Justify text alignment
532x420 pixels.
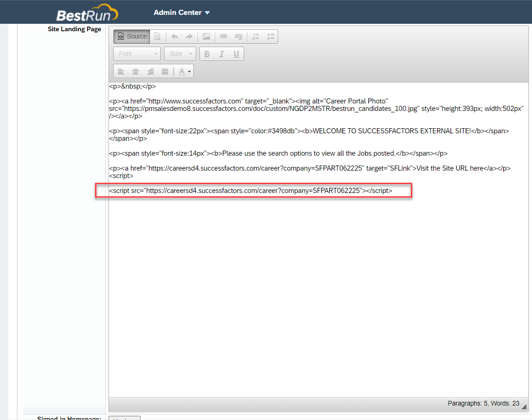click(x=165, y=71)
